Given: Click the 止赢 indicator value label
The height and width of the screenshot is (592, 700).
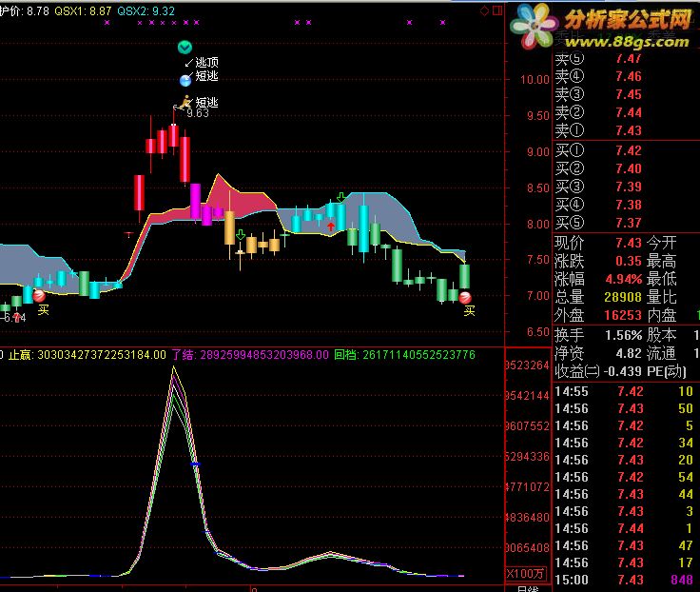Looking at the screenshot, I should tap(87, 355).
